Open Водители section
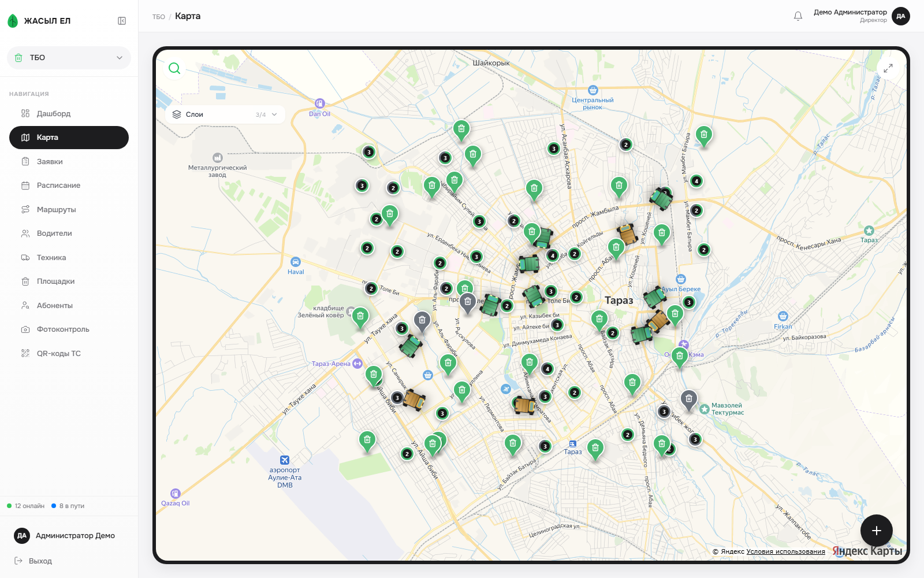924x578 pixels. [x=69, y=234]
